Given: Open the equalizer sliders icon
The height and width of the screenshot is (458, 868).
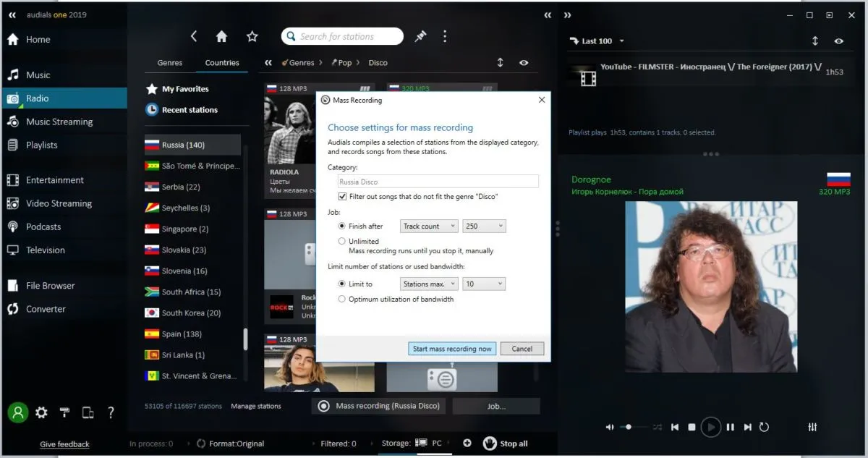Looking at the screenshot, I should click(x=812, y=428).
